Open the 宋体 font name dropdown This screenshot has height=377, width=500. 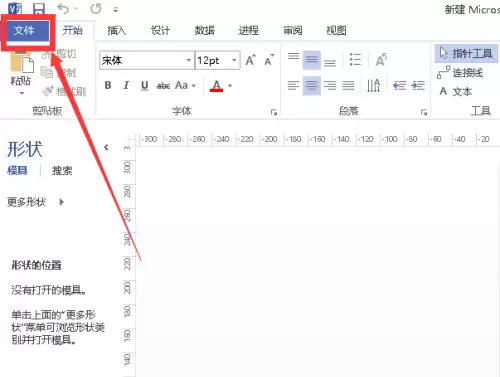tap(189, 60)
